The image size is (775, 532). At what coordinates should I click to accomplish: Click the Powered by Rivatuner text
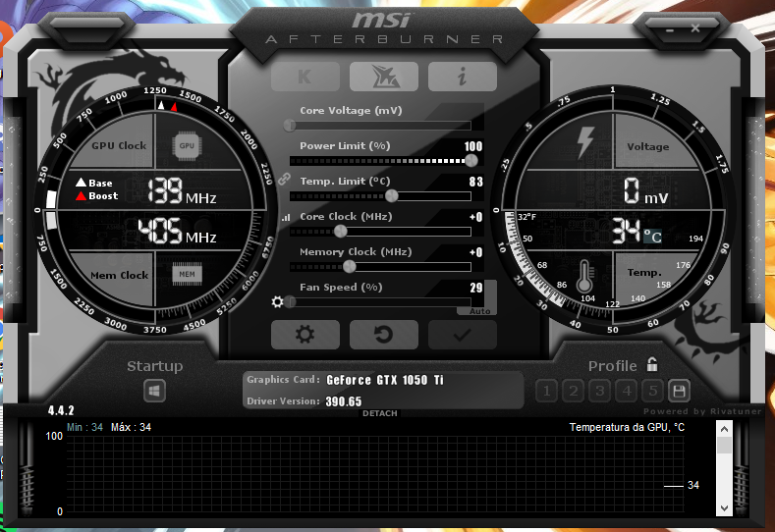702,411
